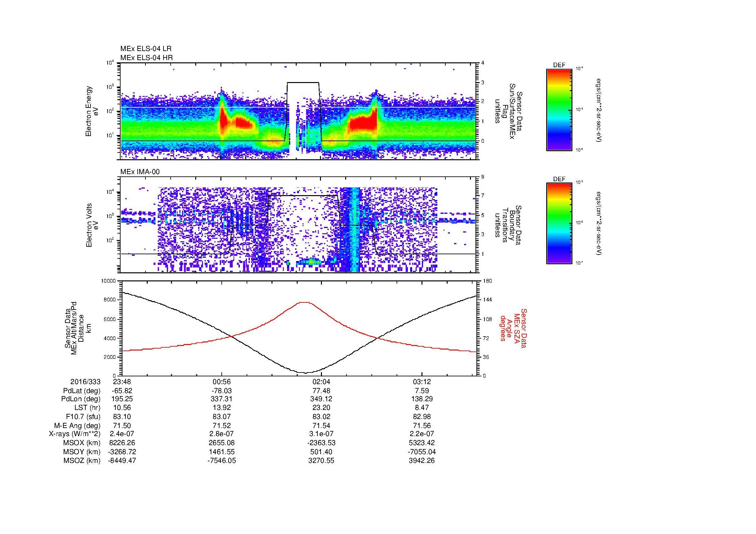
Task: Click the 'PdLat (deg)' row label
Action: click(x=82, y=391)
